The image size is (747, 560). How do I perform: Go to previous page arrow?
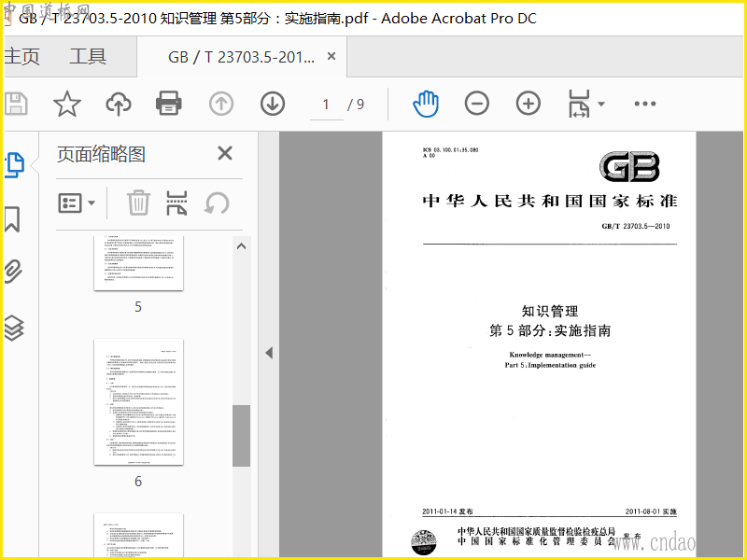pos(221,104)
